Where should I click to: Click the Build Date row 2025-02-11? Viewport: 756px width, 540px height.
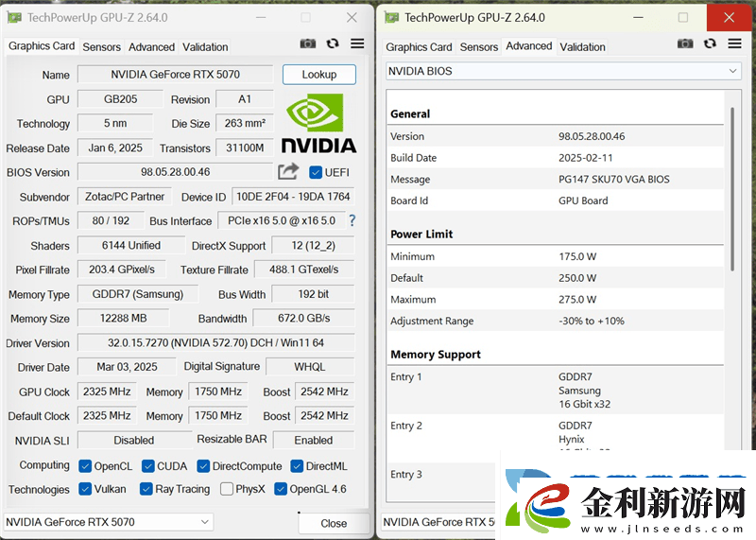[x=555, y=158]
